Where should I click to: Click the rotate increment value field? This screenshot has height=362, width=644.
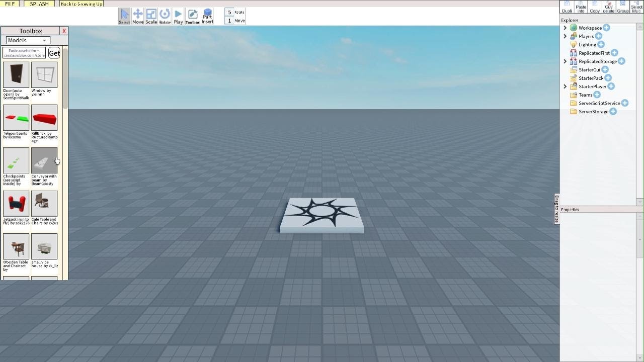click(229, 12)
